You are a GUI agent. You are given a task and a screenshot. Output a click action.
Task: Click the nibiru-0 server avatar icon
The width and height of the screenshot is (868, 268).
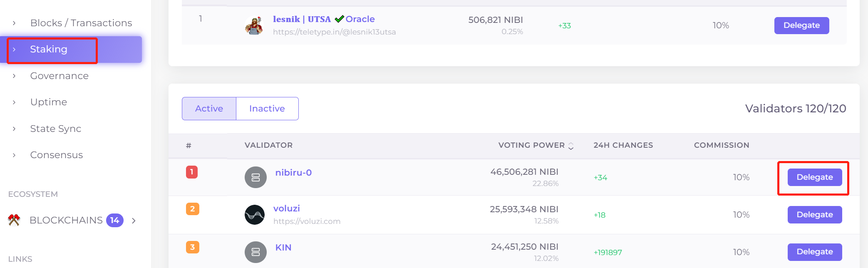255,177
